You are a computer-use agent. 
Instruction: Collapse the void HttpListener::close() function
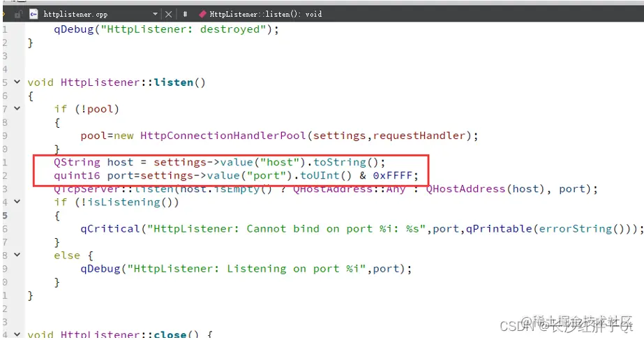17,334
